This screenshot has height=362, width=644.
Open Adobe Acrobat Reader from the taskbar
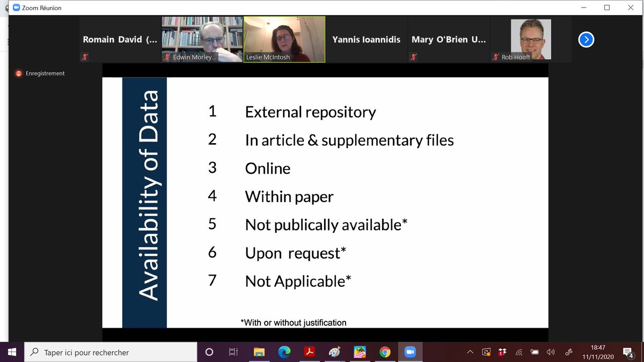pos(310,352)
